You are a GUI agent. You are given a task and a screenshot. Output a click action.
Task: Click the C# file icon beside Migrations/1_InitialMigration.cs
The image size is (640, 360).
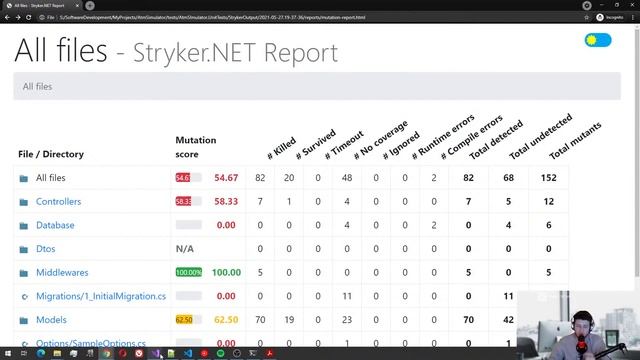[24, 297]
